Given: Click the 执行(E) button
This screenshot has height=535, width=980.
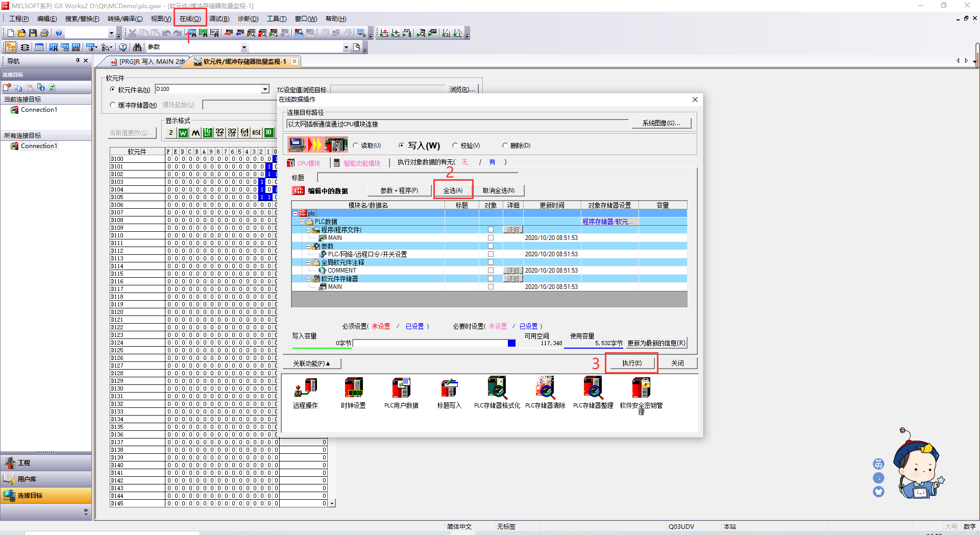Looking at the screenshot, I should [631, 362].
